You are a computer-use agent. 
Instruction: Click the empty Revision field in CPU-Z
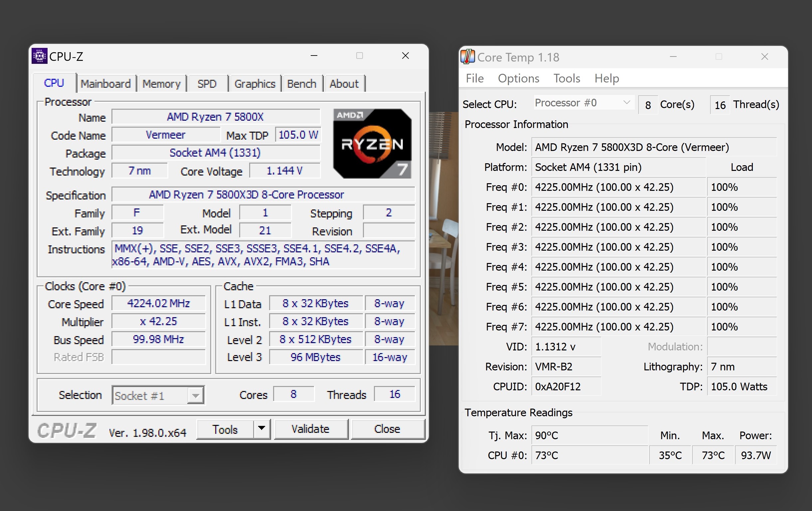point(389,230)
